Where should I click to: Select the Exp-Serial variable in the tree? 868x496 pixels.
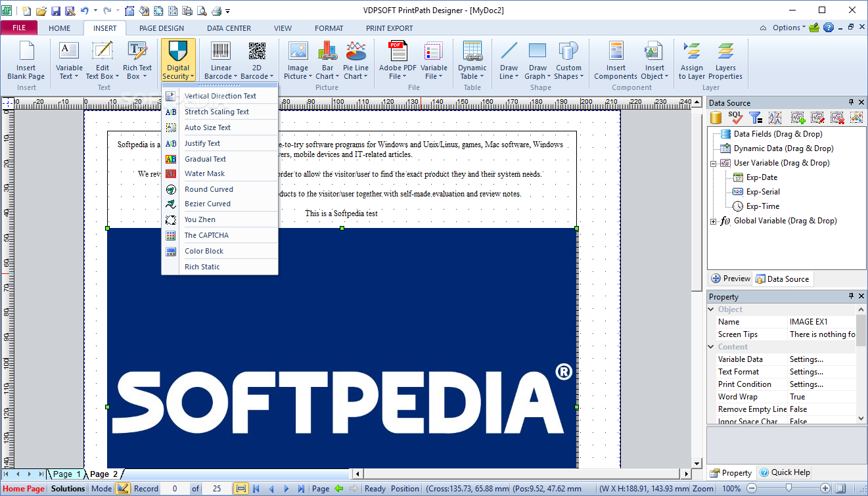pos(763,192)
